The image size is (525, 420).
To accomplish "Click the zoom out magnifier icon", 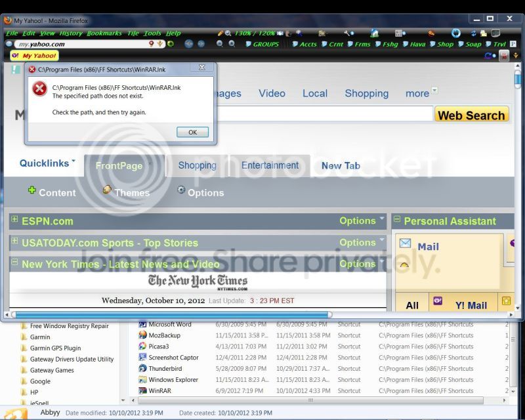I will (x=220, y=44).
